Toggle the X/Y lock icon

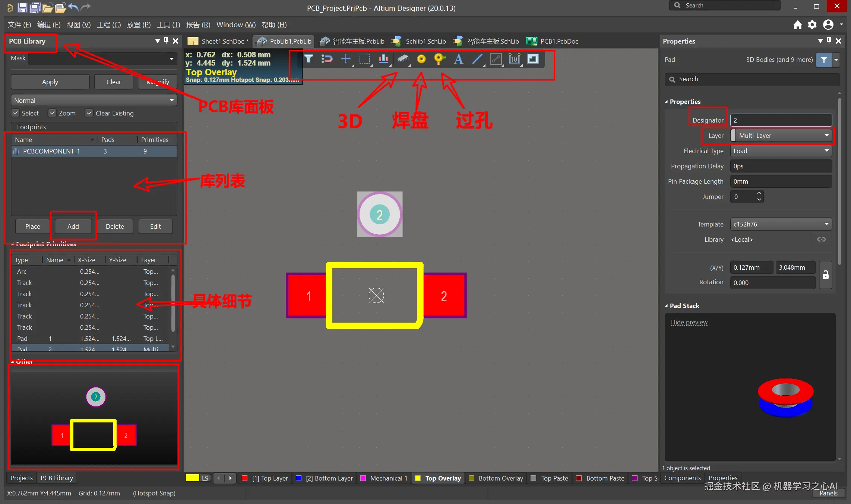[826, 275]
